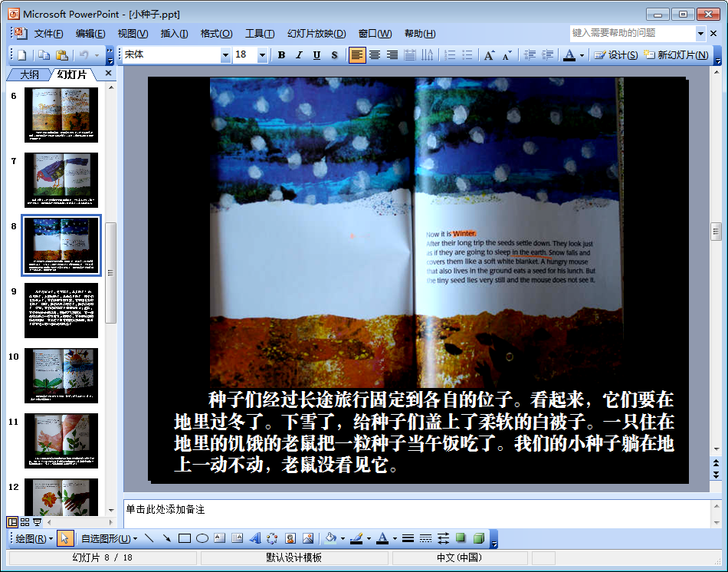This screenshot has height=572, width=728.
Task: Switch to slide sorter view
Action: point(25,521)
